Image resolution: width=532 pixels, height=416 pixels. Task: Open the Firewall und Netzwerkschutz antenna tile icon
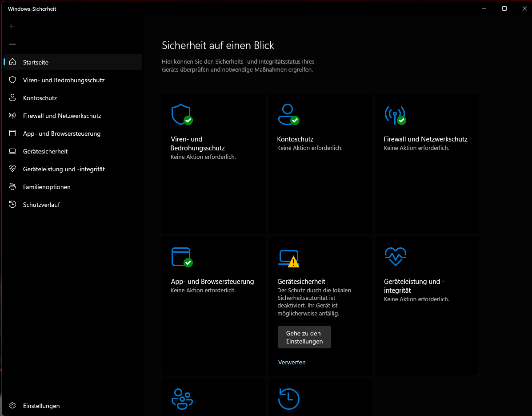point(395,115)
